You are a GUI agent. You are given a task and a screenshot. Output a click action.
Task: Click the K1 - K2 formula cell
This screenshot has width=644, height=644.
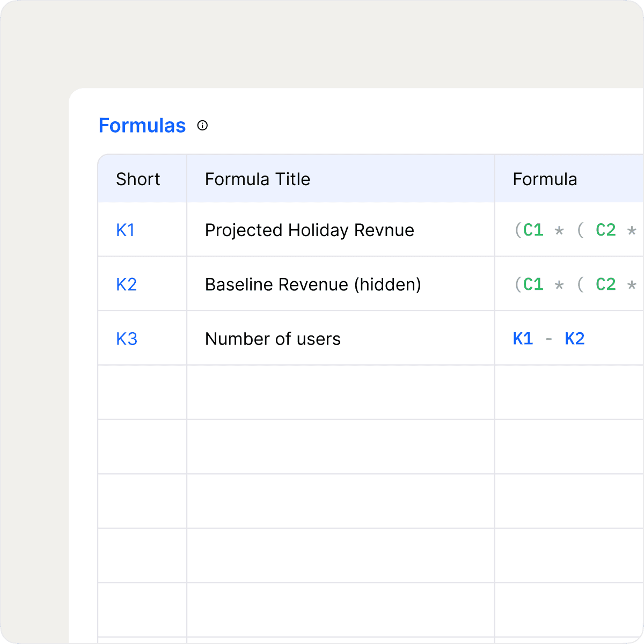coord(569,339)
